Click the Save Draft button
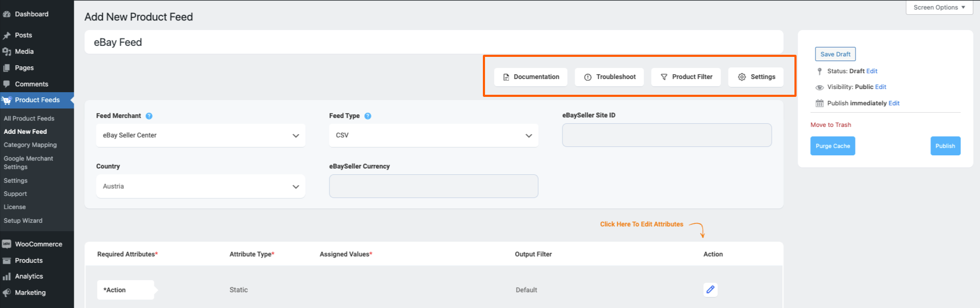This screenshot has height=308, width=980. point(836,54)
